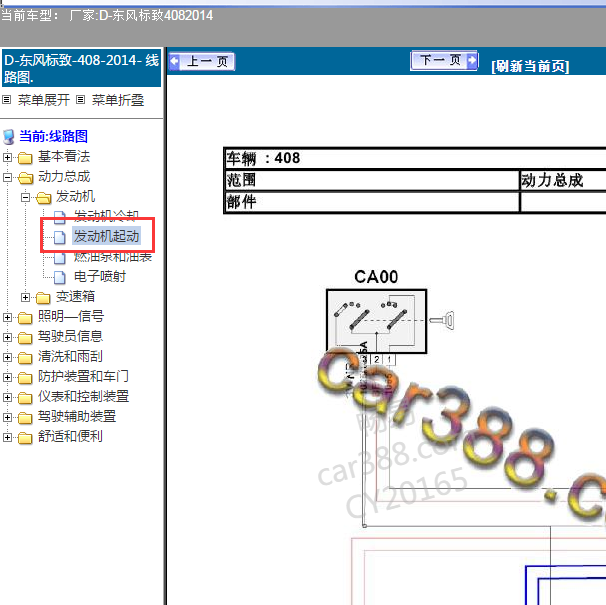Click the 发动机 open folder icon
Viewport: 606px width, 605px height.
click(43, 198)
